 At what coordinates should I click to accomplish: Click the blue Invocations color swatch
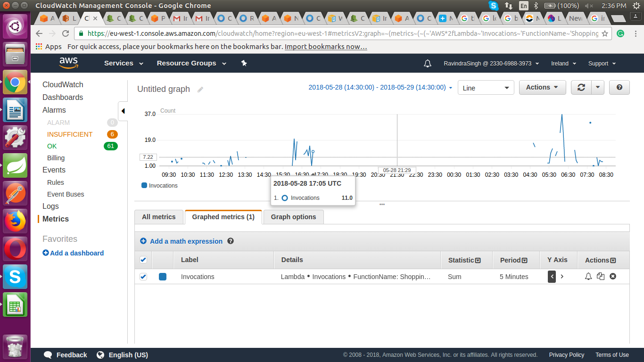(163, 277)
